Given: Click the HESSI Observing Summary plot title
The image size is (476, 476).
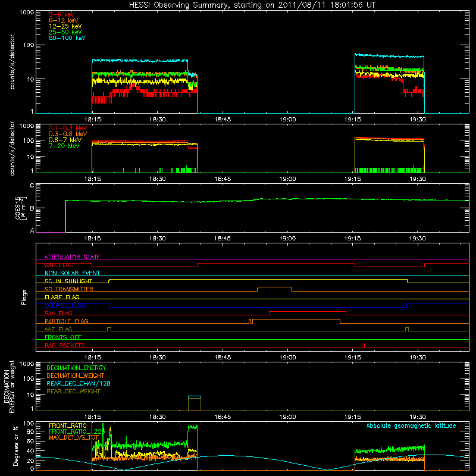Looking at the screenshot, I should tap(252, 5).
